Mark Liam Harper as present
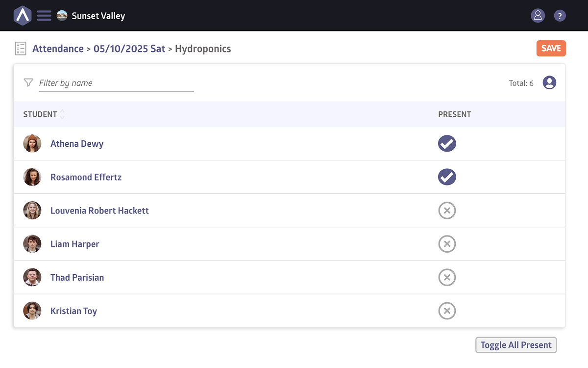The height and width of the screenshot is (368, 588). pyautogui.click(x=447, y=244)
